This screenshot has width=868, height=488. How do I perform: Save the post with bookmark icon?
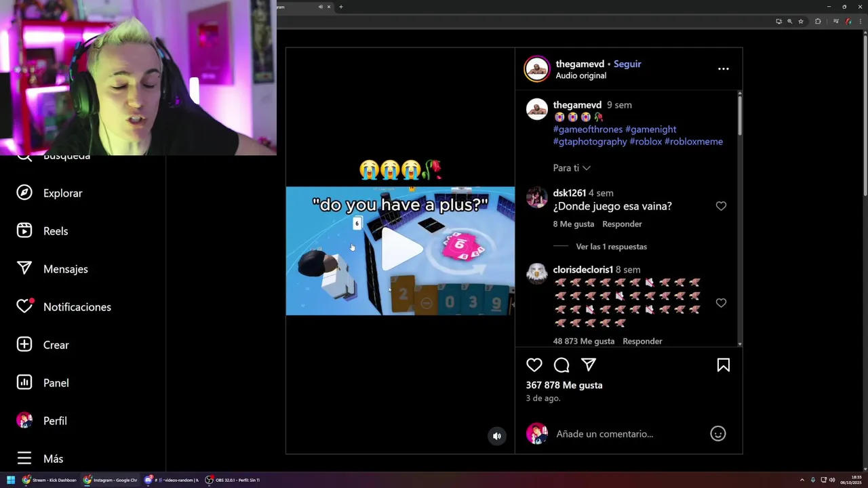[724, 365]
